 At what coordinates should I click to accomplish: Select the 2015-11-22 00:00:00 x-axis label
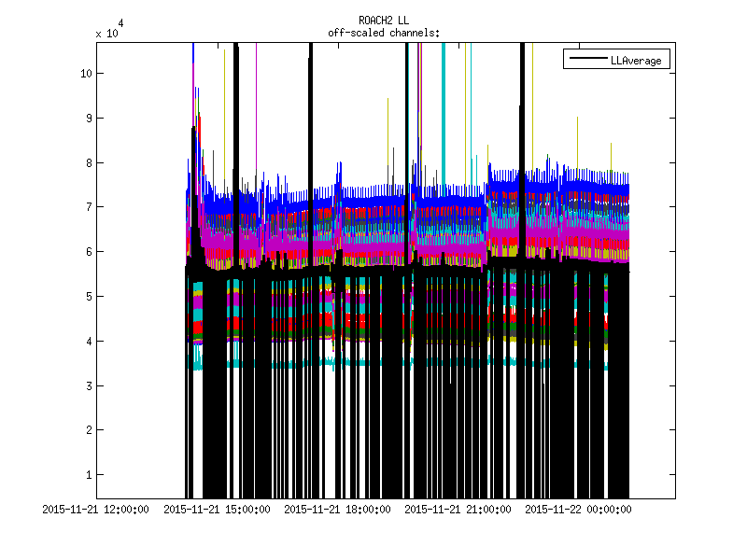click(579, 510)
